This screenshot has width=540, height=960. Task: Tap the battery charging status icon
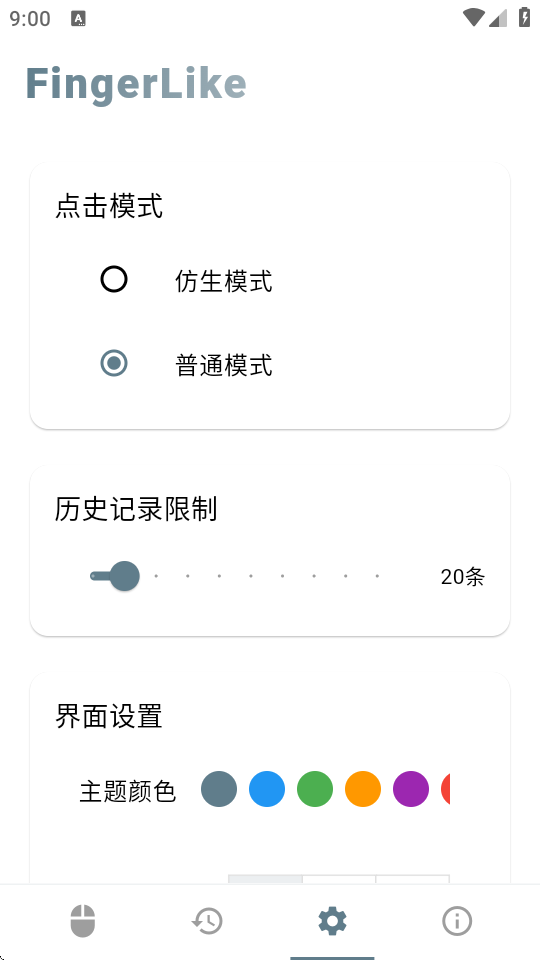(x=524, y=17)
